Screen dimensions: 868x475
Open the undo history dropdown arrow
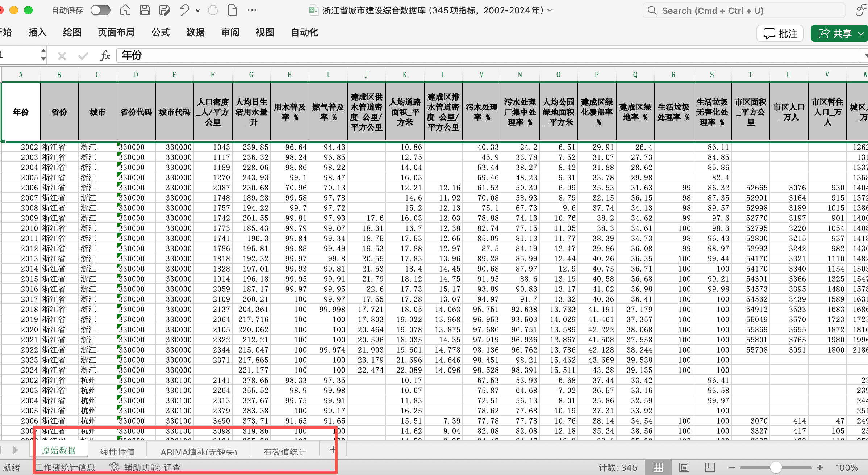click(x=198, y=10)
